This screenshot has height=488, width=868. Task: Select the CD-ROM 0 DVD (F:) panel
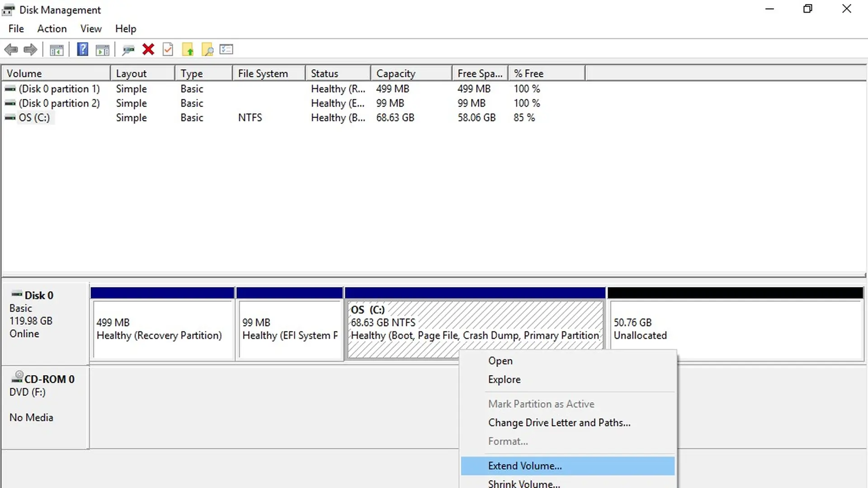[x=45, y=408]
